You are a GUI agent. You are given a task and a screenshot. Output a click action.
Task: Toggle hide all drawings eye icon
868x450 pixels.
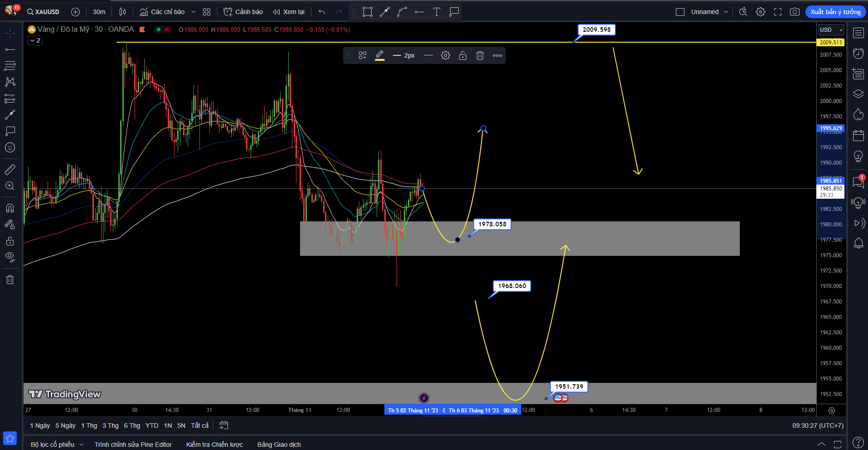click(x=10, y=257)
